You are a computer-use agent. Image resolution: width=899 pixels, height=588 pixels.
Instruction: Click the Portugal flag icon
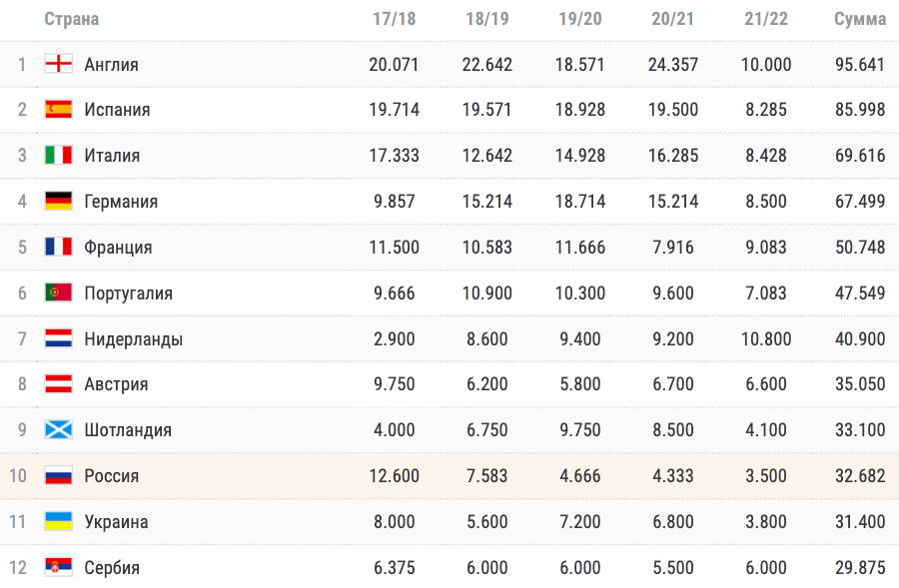click(x=59, y=293)
